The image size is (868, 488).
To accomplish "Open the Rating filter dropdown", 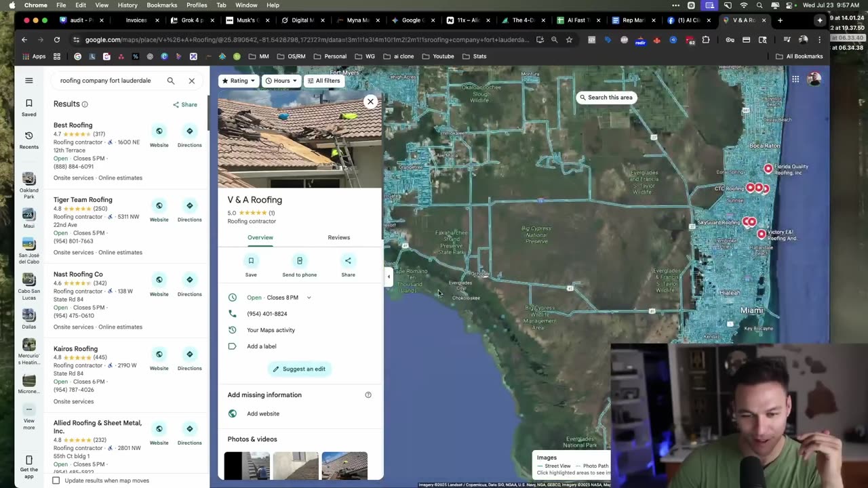I will (239, 81).
